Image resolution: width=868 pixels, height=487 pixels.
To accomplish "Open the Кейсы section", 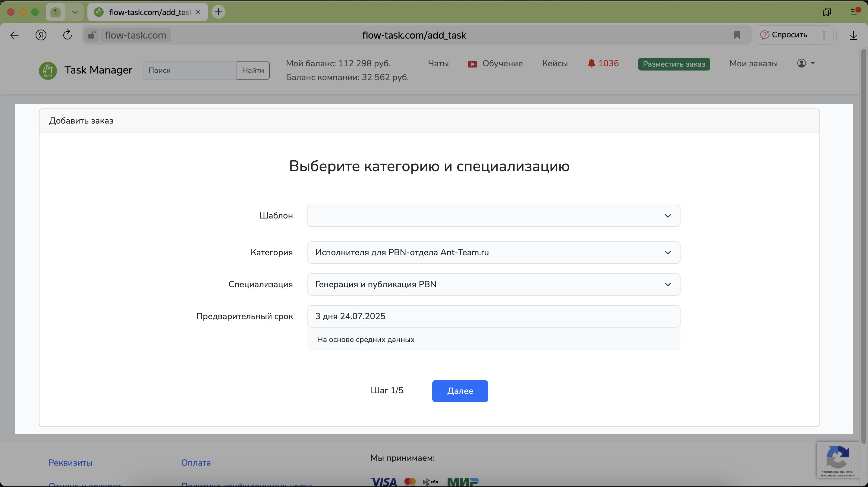I will click(555, 63).
